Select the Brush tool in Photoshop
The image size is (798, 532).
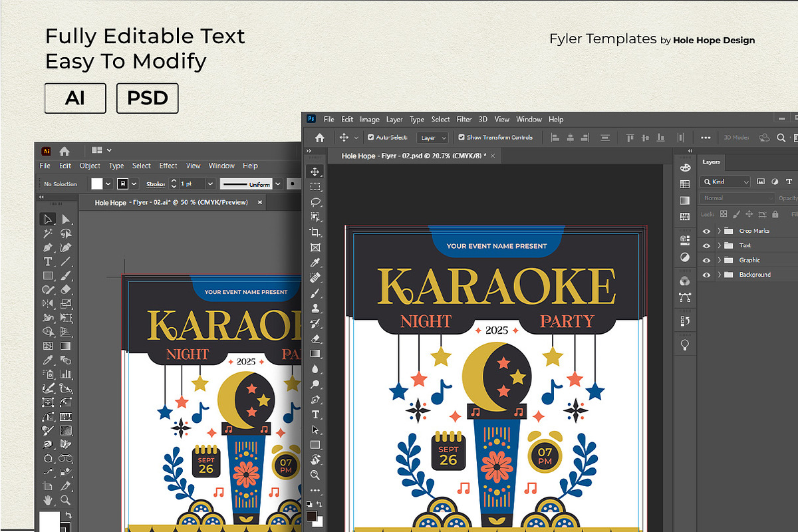point(315,293)
